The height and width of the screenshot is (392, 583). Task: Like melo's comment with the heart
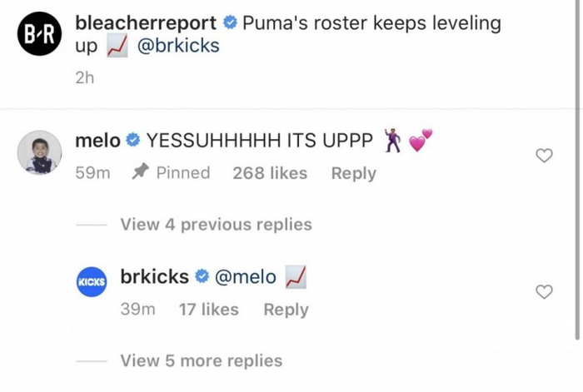544,156
